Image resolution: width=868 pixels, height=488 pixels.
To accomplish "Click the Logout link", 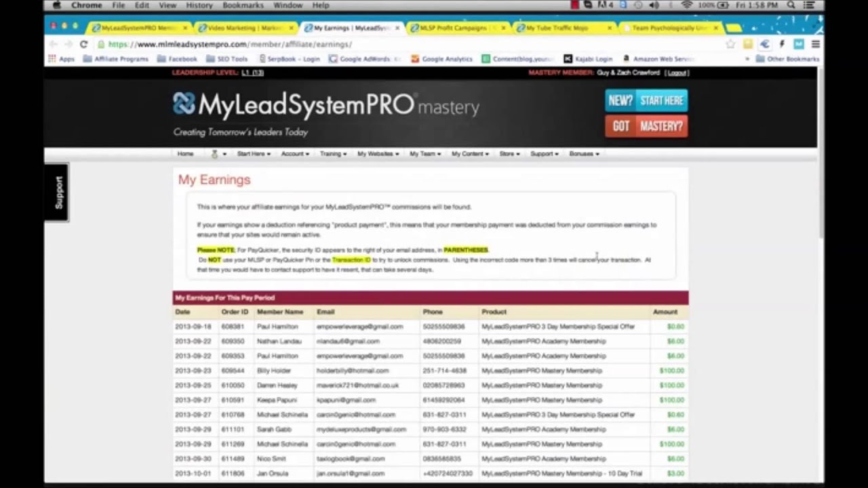I will (x=677, y=73).
